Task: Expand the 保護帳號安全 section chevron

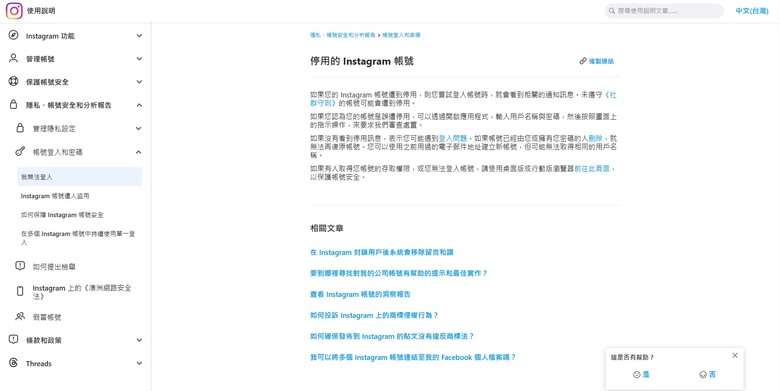Action: coord(139,82)
